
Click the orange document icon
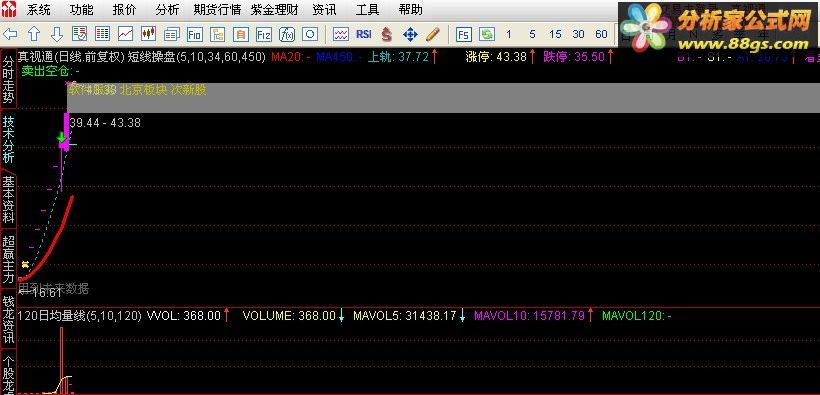click(x=241, y=35)
